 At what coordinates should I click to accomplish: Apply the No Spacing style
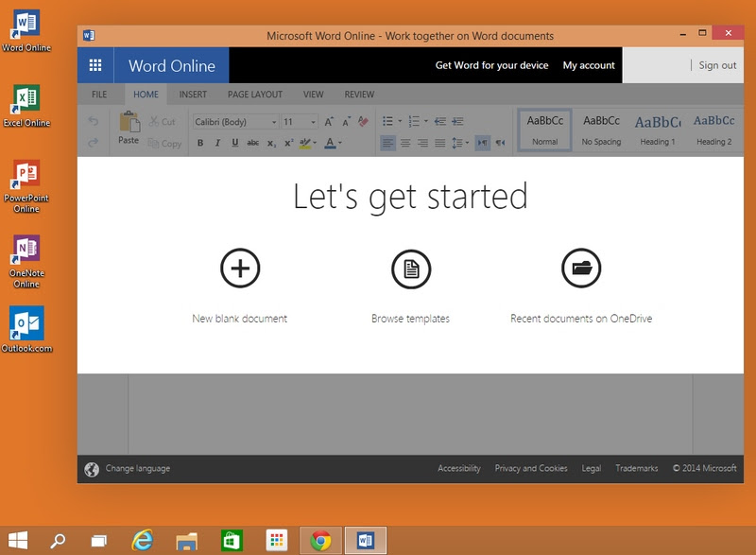point(601,130)
